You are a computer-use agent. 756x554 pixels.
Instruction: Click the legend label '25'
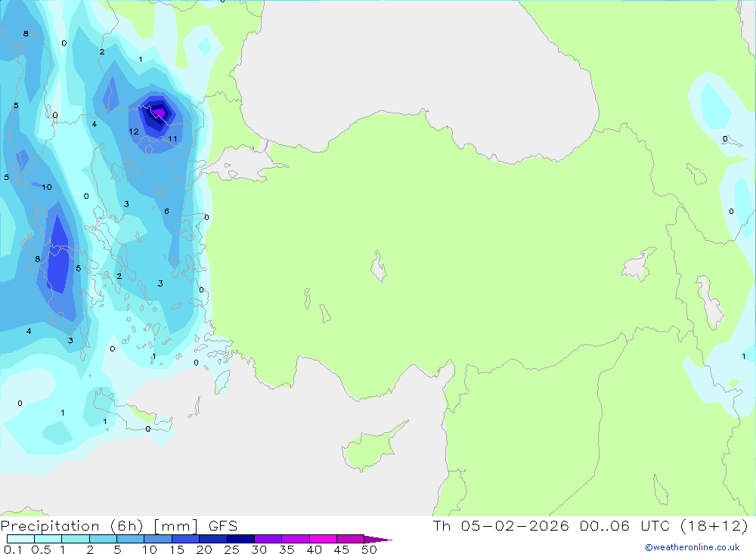click(x=231, y=549)
